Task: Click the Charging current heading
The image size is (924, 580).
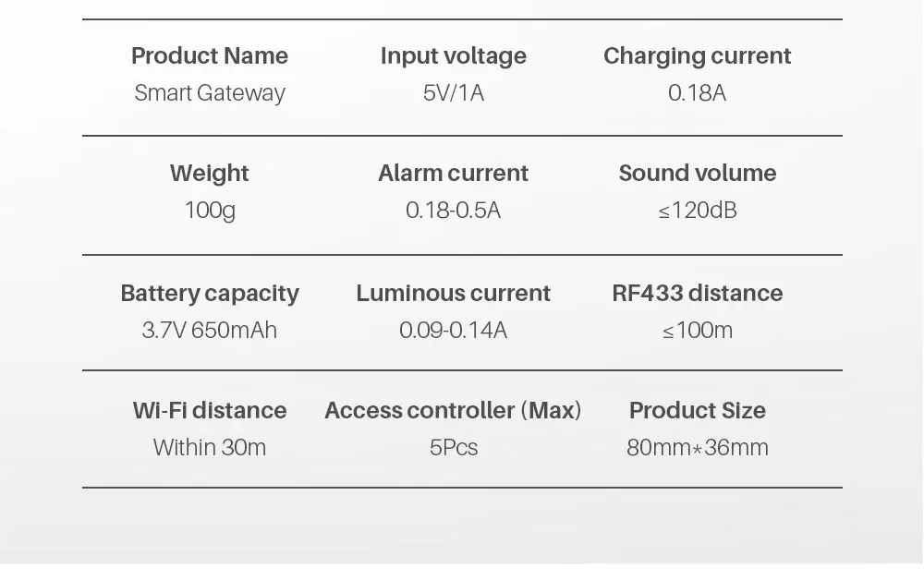Action: (697, 57)
